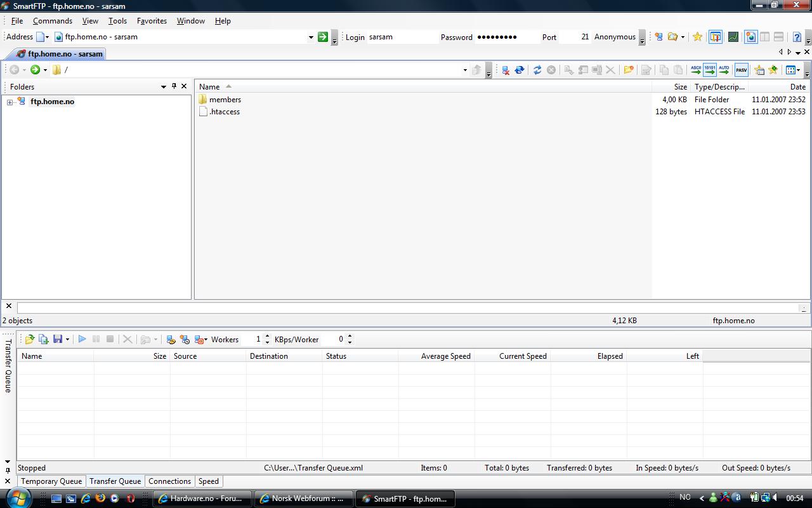Switch to the Temporary Queue tab
The width and height of the screenshot is (812, 508).
(51, 481)
